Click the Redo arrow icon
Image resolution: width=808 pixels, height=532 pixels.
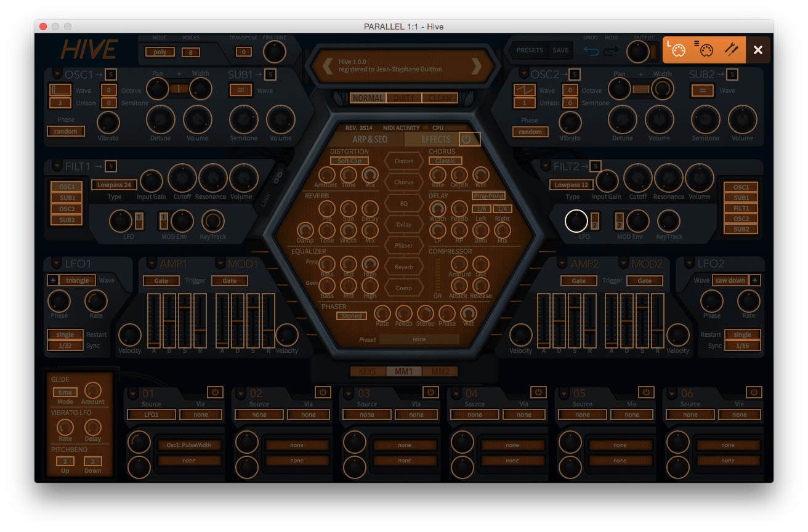click(611, 50)
